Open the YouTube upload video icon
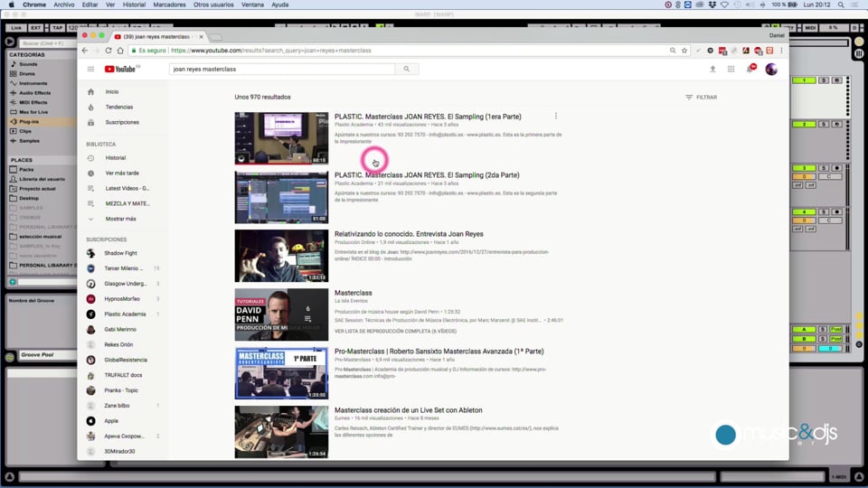Viewport: 868px width, 488px height. [x=712, y=70]
